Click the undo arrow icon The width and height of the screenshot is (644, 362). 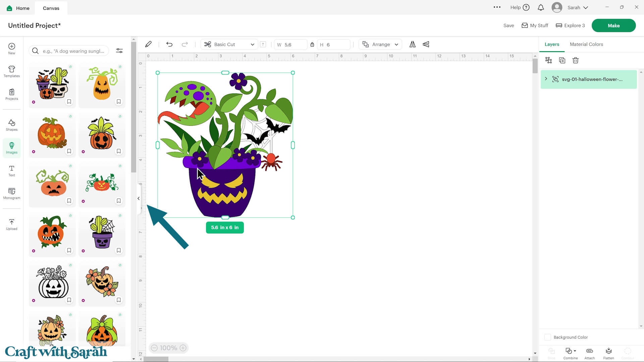[169, 44]
